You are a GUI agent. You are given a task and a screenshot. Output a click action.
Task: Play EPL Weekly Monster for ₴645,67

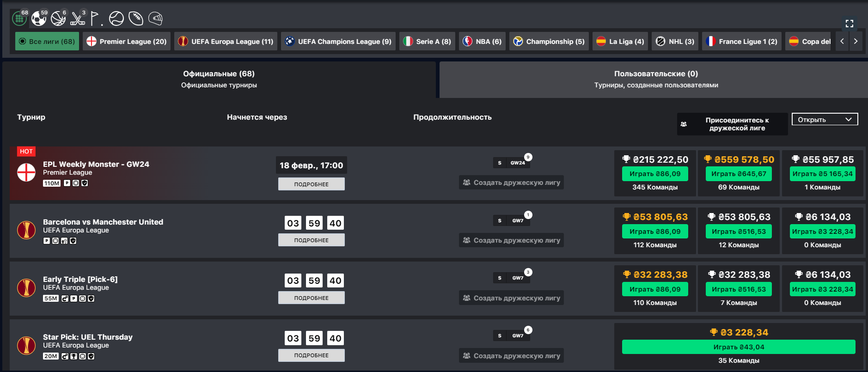(x=739, y=174)
